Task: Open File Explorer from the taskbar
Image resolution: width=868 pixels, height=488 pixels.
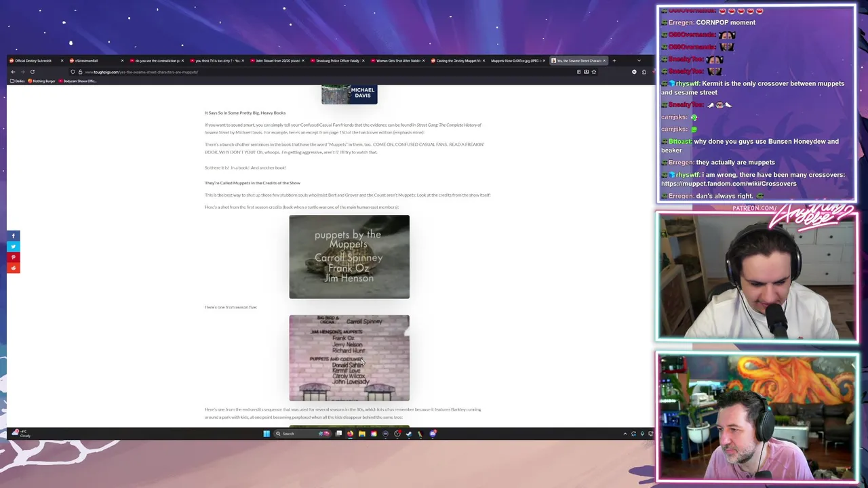Action: point(362,434)
